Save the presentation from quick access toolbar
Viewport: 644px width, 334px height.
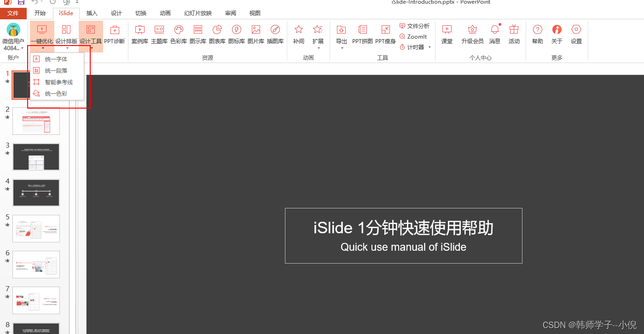pyautogui.click(x=21, y=2)
